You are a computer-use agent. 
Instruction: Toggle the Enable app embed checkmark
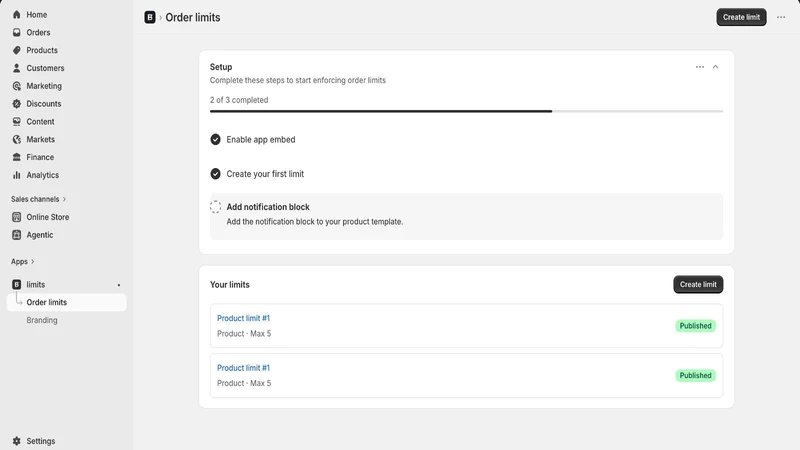pos(215,139)
